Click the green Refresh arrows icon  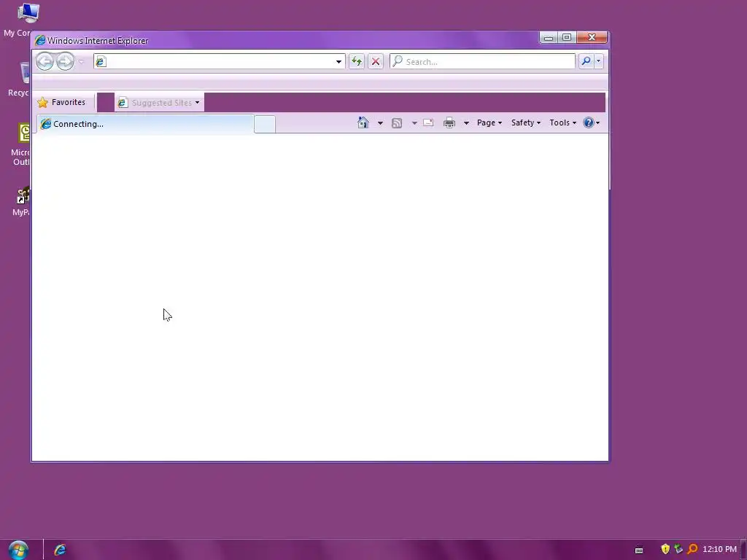356,61
